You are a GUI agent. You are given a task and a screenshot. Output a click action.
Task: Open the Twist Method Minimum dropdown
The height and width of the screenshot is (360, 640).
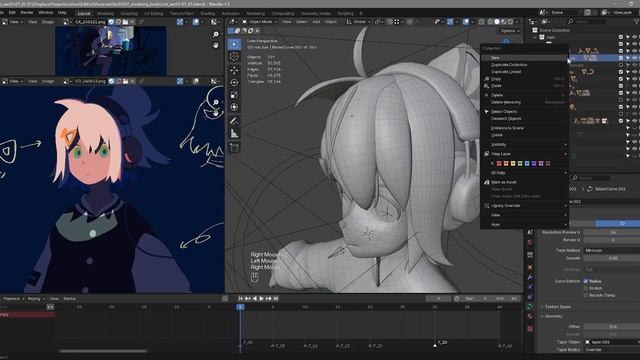[611, 250]
